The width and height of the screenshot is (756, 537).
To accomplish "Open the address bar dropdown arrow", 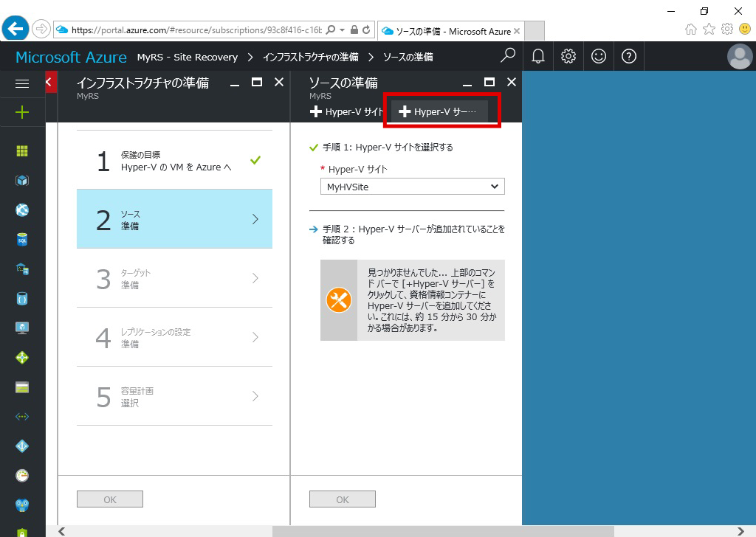I will click(x=343, y=30).
